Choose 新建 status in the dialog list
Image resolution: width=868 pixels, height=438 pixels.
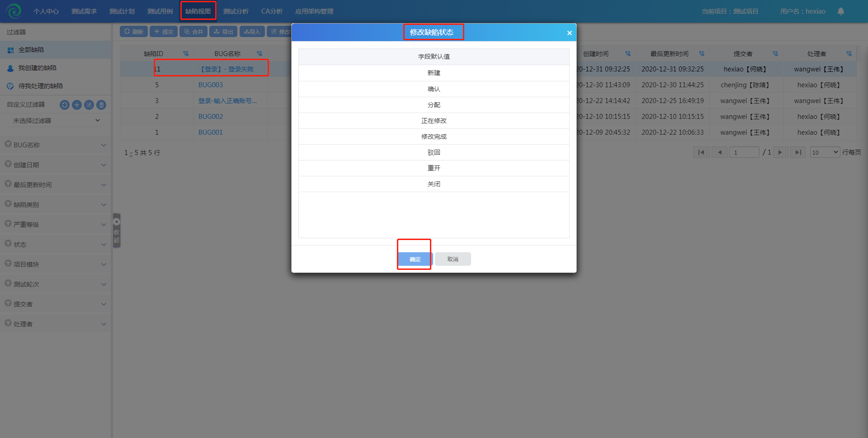434,73
